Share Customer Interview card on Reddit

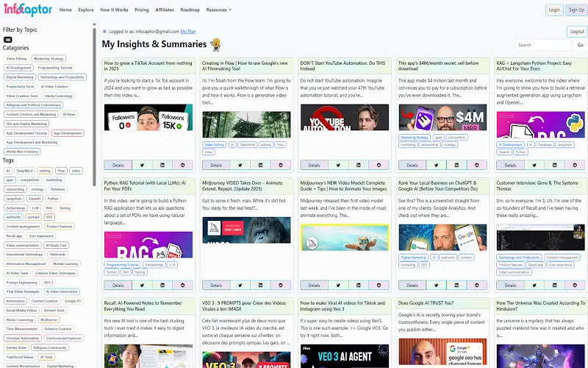575,285
